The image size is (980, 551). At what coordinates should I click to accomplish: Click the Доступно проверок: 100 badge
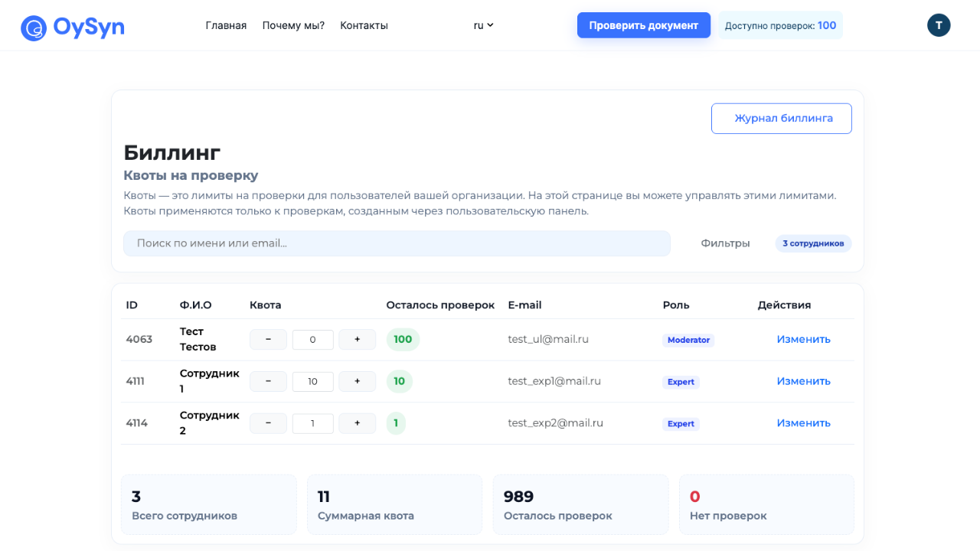pyautogui.click(x=780, y=25)
